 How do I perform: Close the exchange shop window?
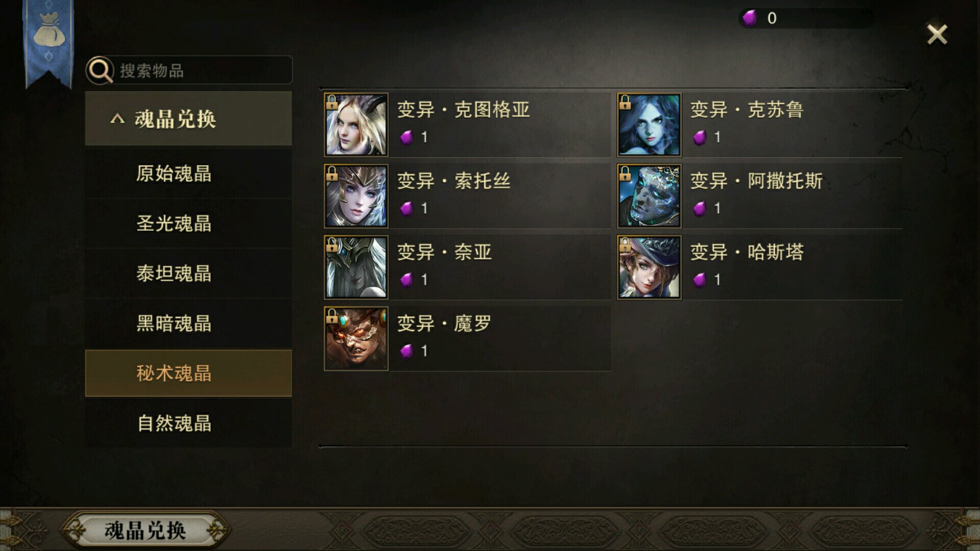point(937,35)
